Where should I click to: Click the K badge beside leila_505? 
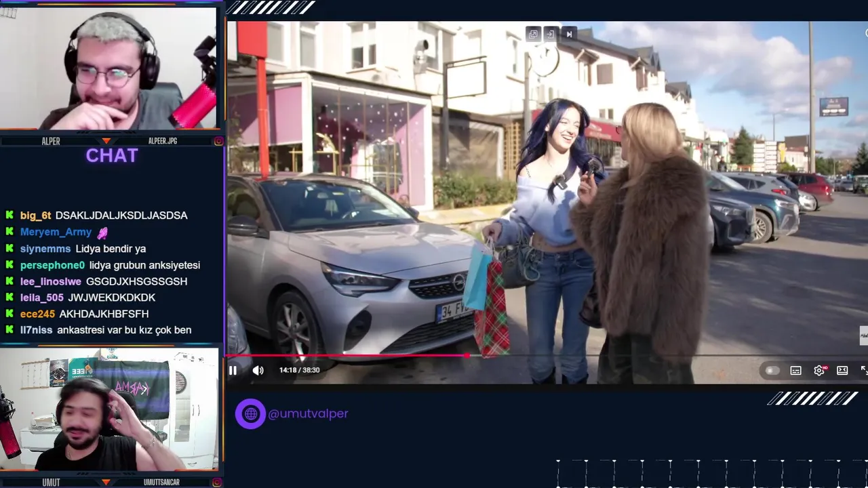tap(9, 298)
